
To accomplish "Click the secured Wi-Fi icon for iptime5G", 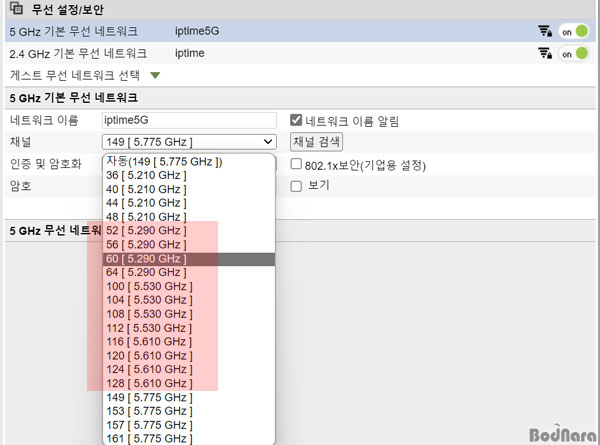I will [x=545, y=31].
